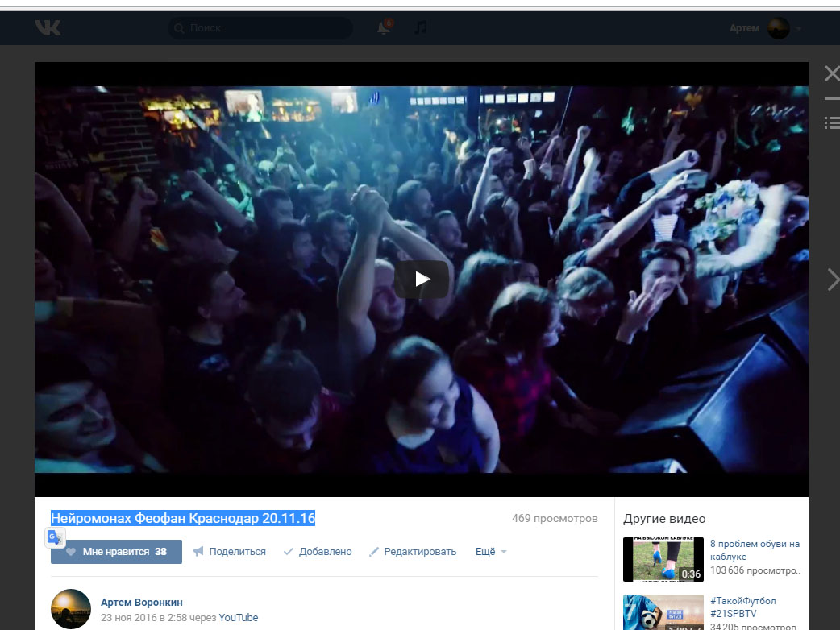Click the Другие видео heading
The width and height of the screenshot is (840, 630).
click(664, 519)
